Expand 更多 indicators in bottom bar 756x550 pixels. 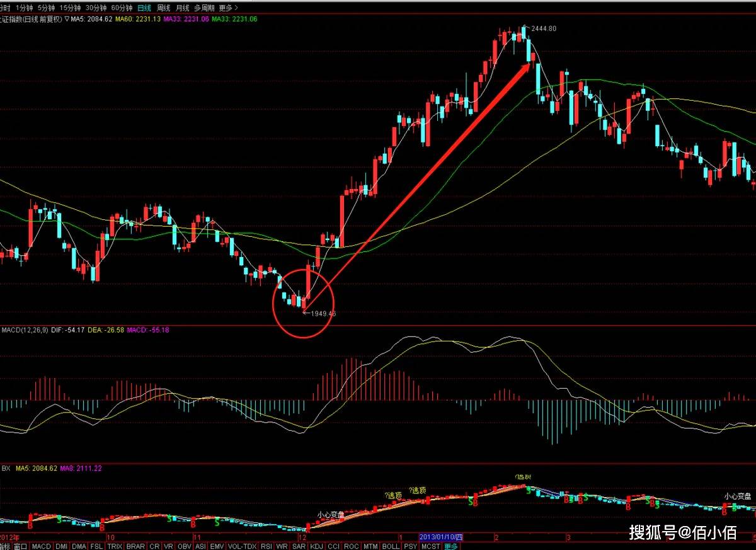click(452, 546)
